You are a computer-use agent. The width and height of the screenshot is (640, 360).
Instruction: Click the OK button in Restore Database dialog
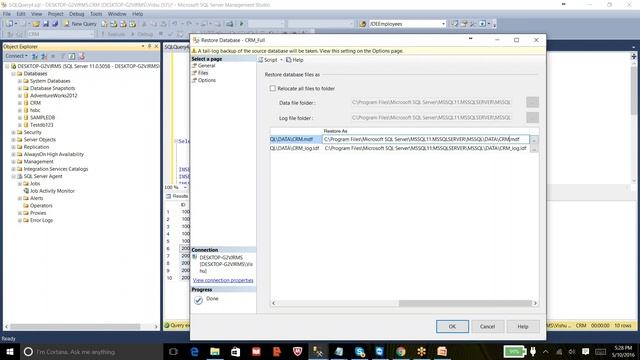[452, 327]
